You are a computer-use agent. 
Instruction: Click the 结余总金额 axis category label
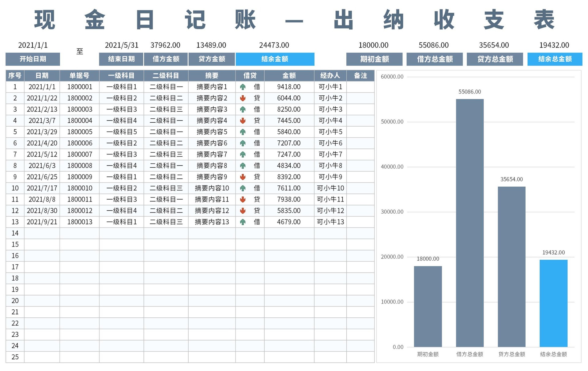(553, 354)
